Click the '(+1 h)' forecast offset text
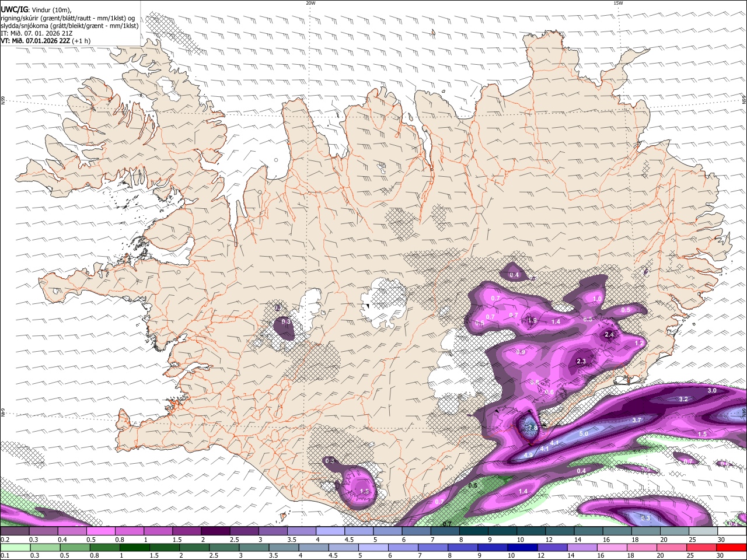This screenshot has width=747, height=560. pyautogui.click(x=81, y=41)
